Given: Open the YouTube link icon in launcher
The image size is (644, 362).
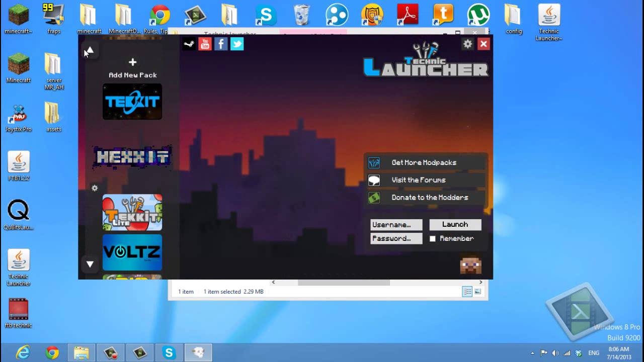Looking at the screenshot, I should tap(205, 44).
